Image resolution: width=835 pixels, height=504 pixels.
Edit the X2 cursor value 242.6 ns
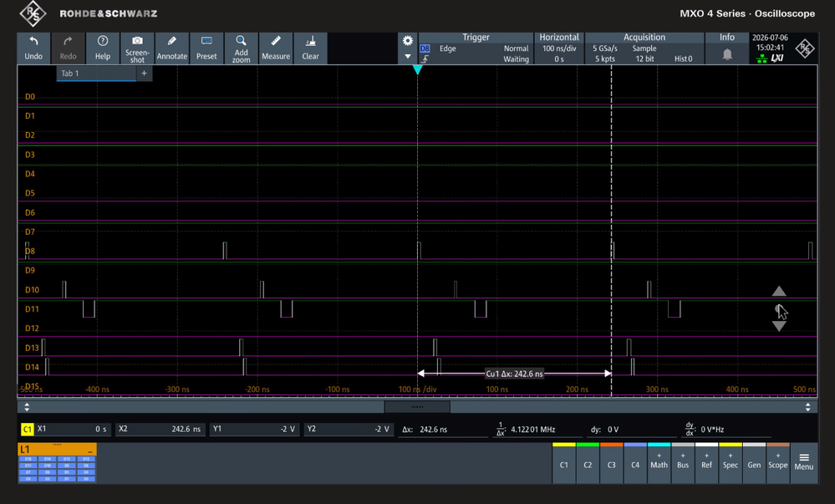point(160,430)
